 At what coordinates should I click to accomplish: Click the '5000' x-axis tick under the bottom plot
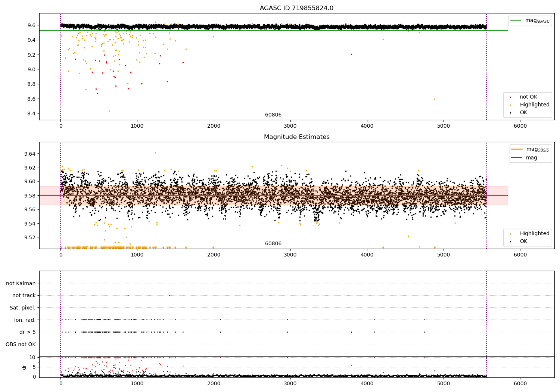[x=444, y=383]
